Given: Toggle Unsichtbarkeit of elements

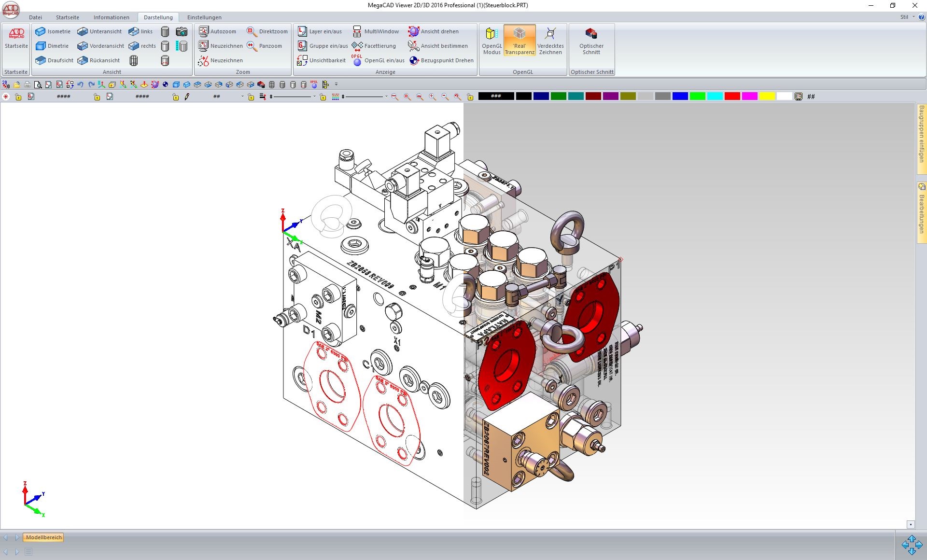Looking at the screenshot, I should [x=322, y=60].
